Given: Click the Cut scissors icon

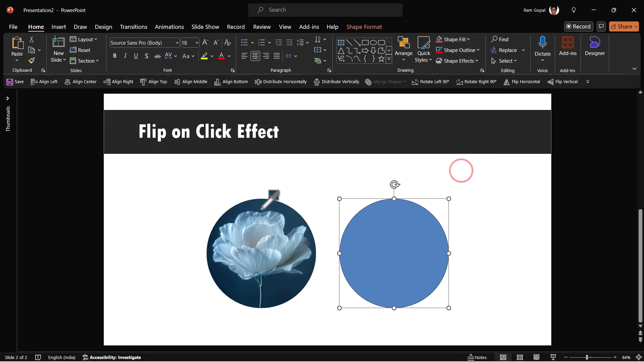Looking at the screenshot, I should [x=32, y=40].
